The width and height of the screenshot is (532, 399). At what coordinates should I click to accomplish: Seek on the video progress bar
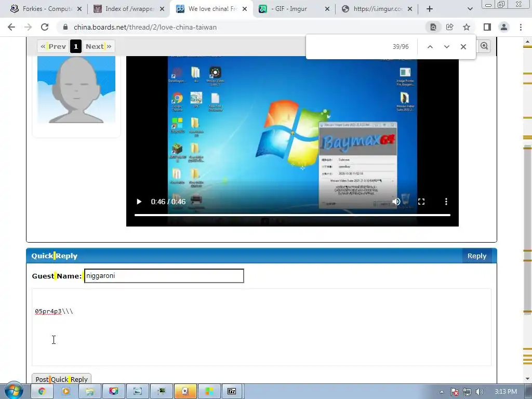coord(292,215)
